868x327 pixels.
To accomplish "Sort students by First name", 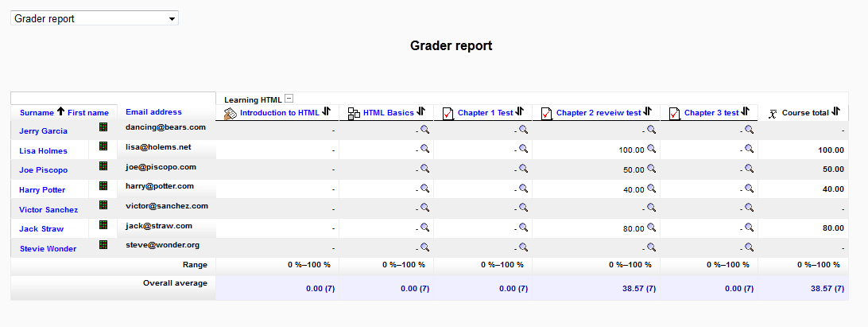I will (88, 113).
